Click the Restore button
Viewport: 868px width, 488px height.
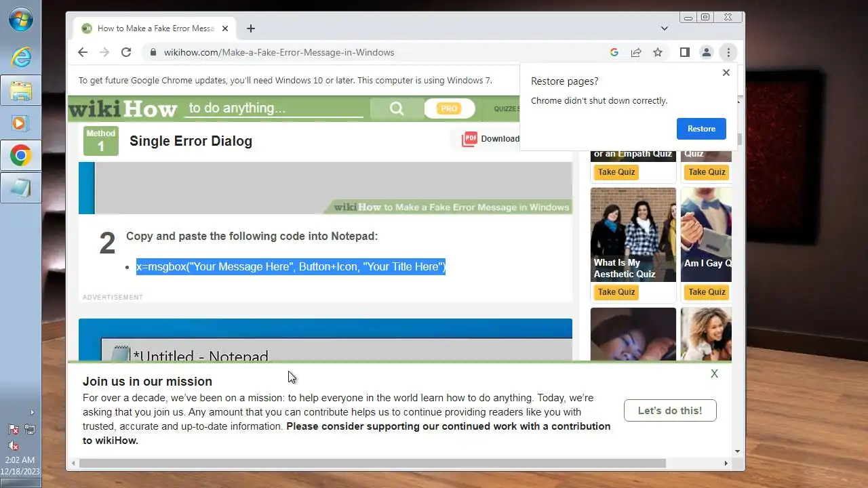pyautogui.click(x=701, y=129)
